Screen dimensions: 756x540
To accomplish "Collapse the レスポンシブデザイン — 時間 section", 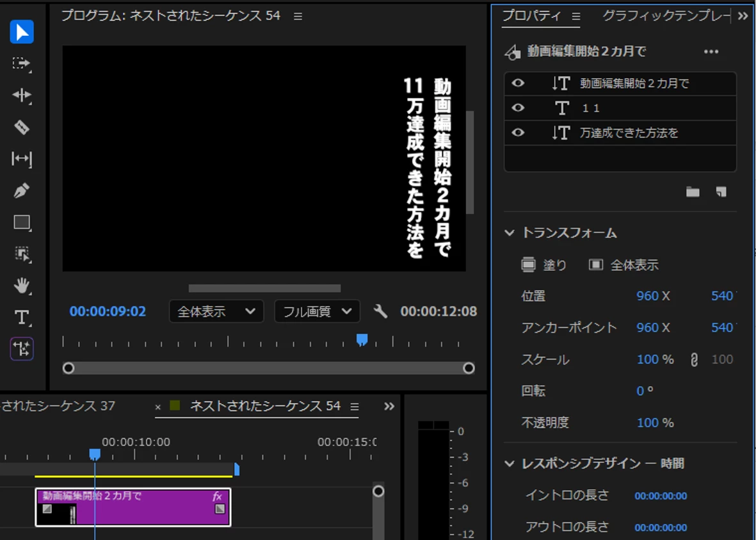I will (x=509, y=464).
